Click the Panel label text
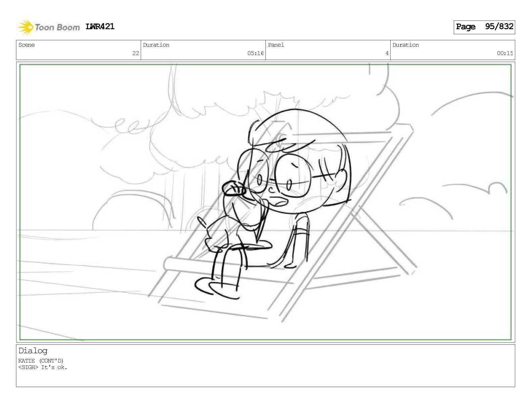532x411 pixels. pyautogui.click(x=276, y=45)
